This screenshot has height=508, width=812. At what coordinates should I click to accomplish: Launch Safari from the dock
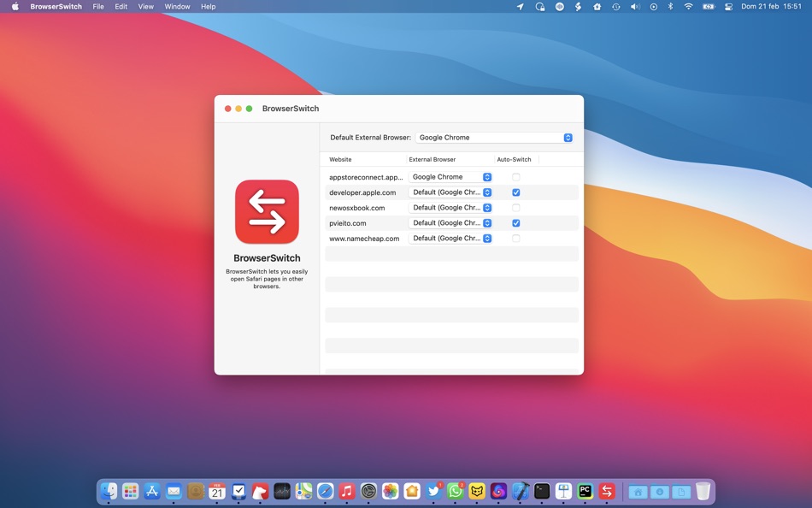pyautogui.click(x=325, y=490)
